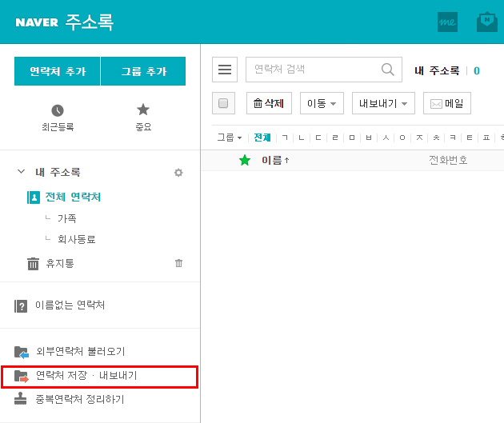Open 중요 star icon in sidebar
The image size is (504, 423).
click(x=143, y=110)
